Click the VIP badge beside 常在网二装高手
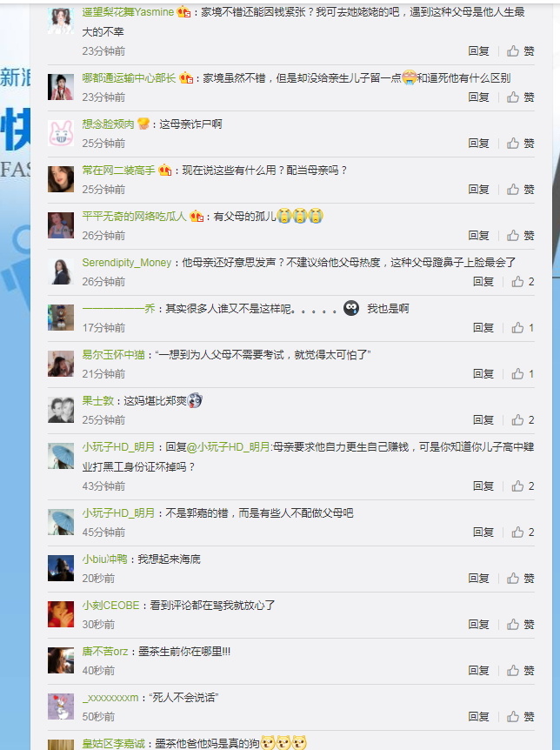Viewport: 560px width, 750px height. click(x=165, y=171)
